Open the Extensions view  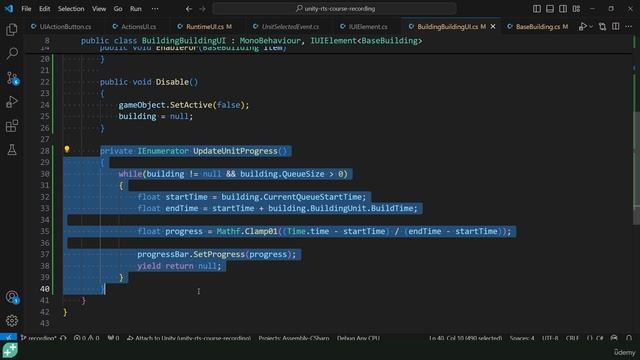coord(12,126)
